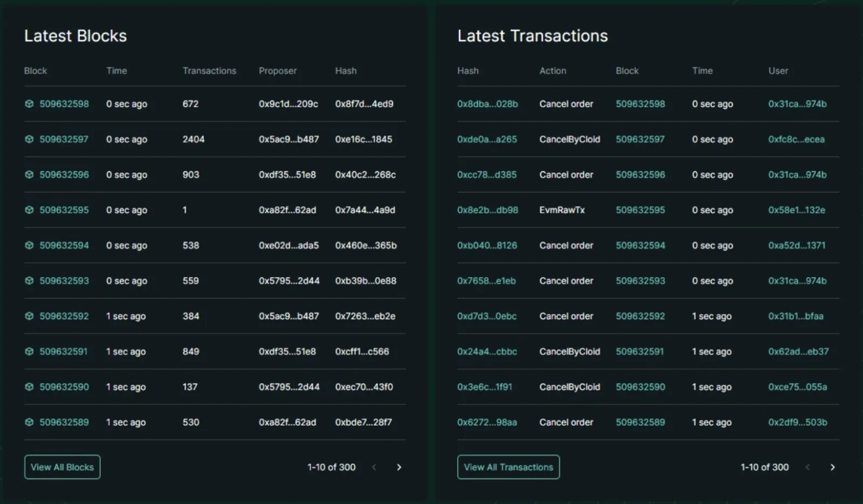
Task: Open transaction hash 0x8dba...028b
Action: click(x=488, y=104)
